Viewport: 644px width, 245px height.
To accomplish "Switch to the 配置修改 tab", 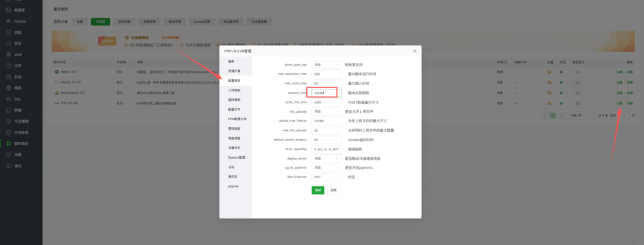I will coord(236,81).
